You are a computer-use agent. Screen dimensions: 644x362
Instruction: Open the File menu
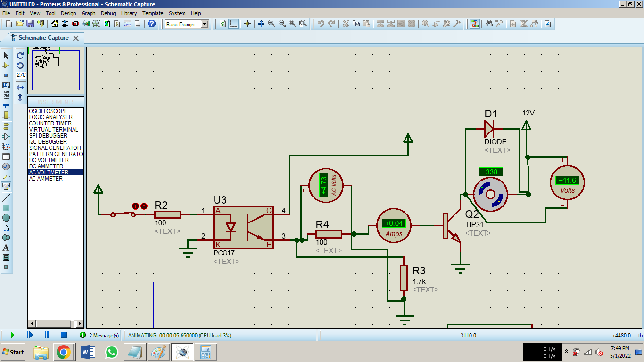6,13
